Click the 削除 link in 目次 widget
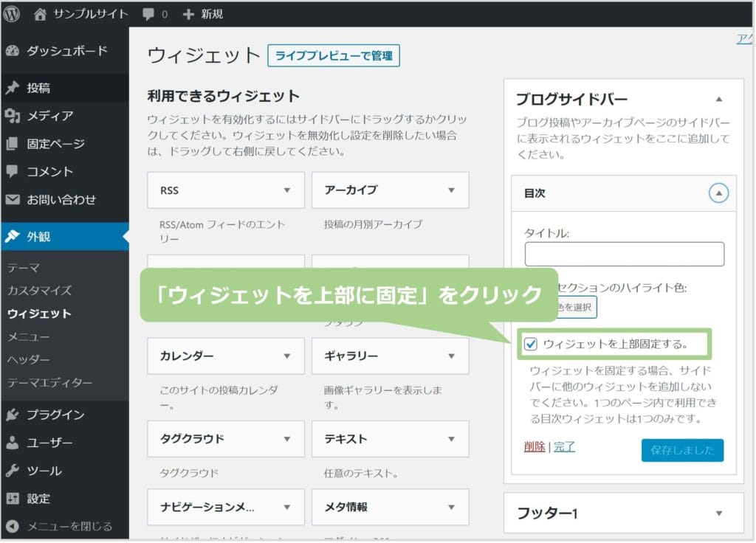Image resolution: width=756 pixels, height=543 pixels. pyautogui.click(x=535, y=446)
